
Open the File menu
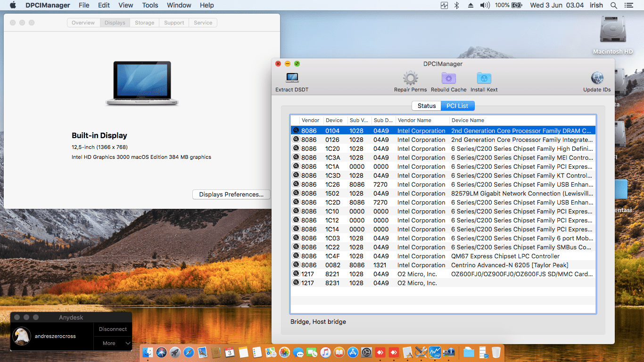(x=84, y=5)
